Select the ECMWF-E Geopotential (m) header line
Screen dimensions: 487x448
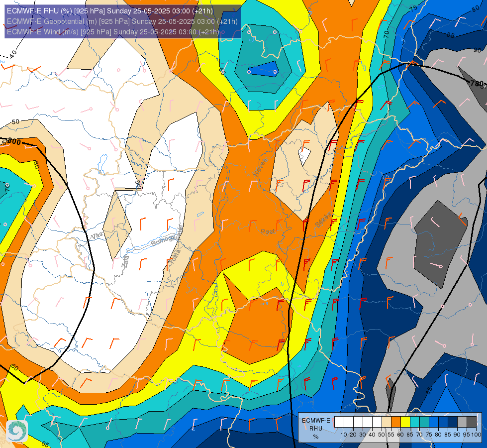[x=122, y=21]
